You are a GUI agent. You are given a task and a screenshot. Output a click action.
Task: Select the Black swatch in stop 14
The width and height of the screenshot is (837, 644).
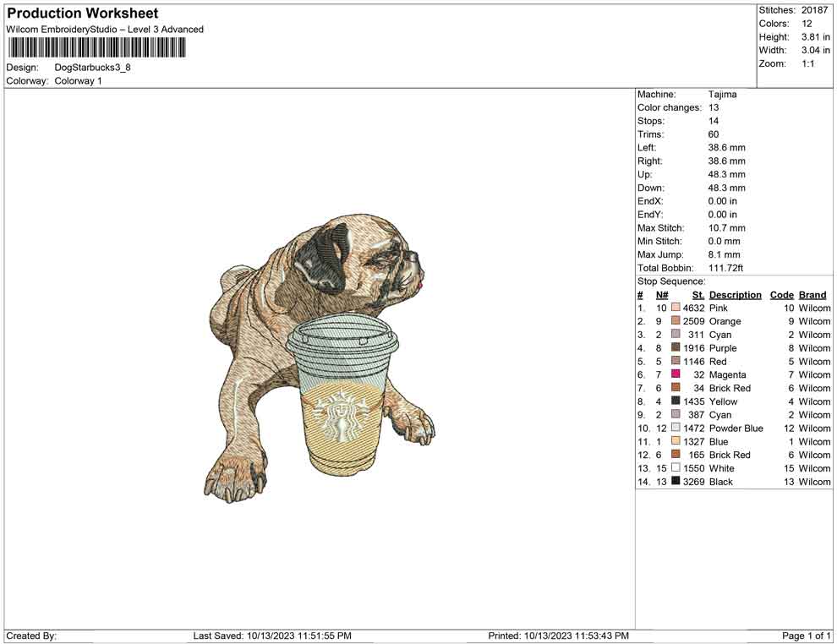(676, 481)
